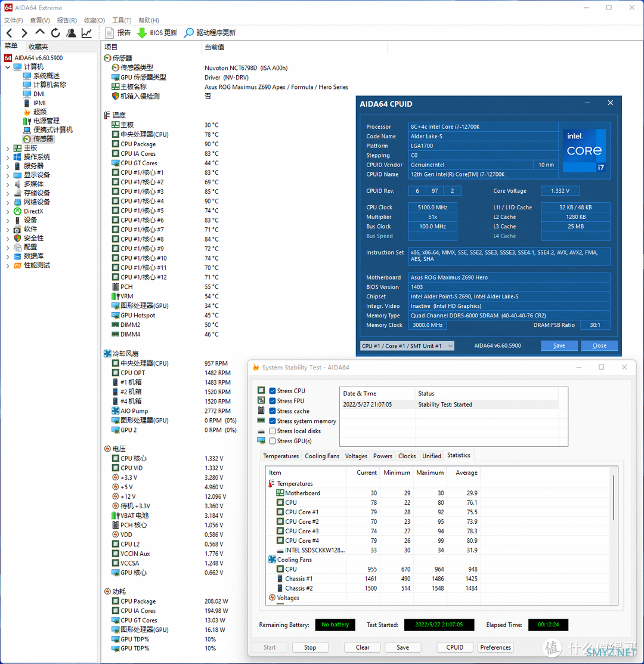
Task: Click the 显示设备 display tree icon
Action: click(x=17, y=175)
